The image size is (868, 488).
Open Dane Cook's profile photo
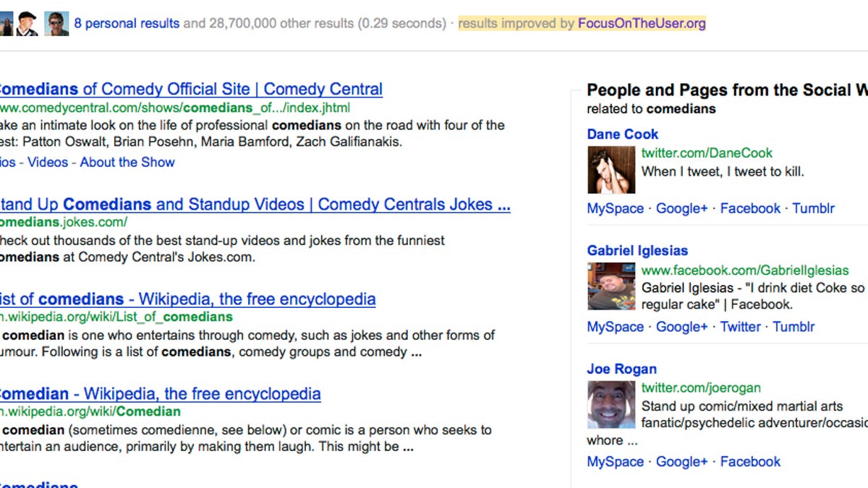click(x=611, y=169)
